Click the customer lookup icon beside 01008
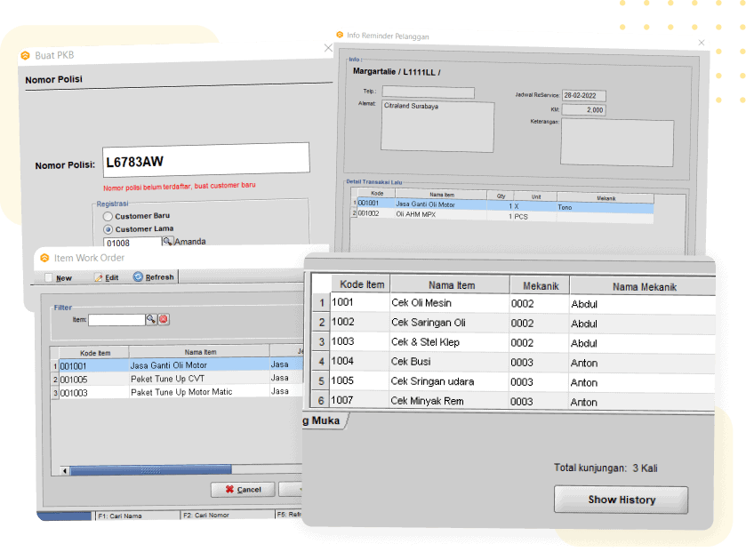Image resolution: width=746 pixels, height=560 pixels. tap(167, 242)
